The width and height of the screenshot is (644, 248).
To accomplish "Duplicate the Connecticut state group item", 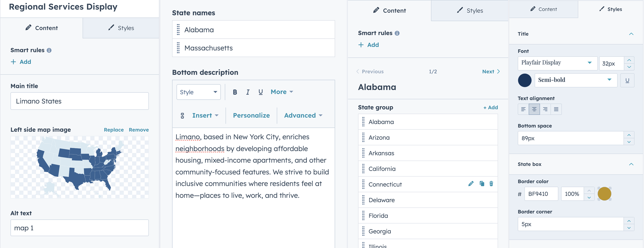I will coord(482,184).
